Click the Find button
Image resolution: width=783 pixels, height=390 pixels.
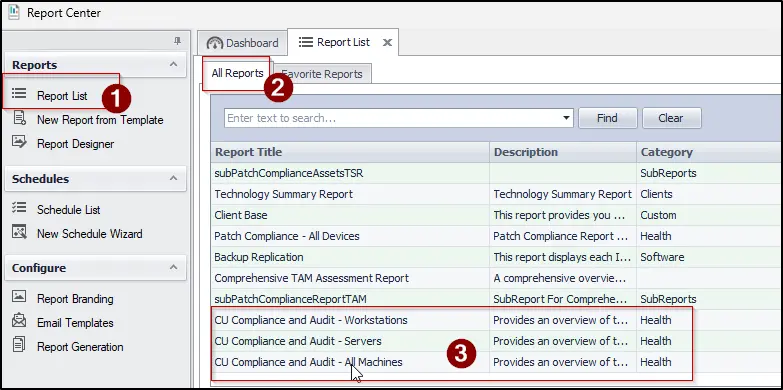pyautogui.click(x=607, y=118)
